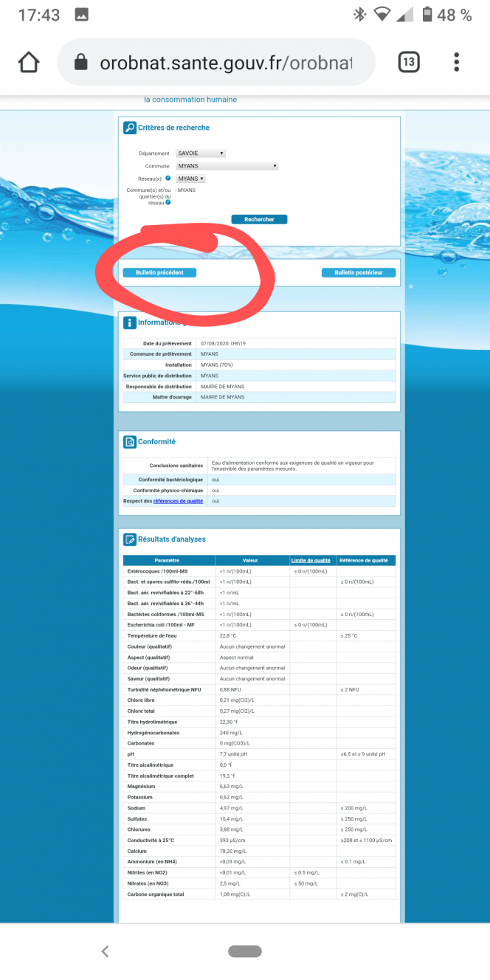The image size is (490, 980).
Task: Open the Limite de qualité header link
Action: click(x=311, y=560)
